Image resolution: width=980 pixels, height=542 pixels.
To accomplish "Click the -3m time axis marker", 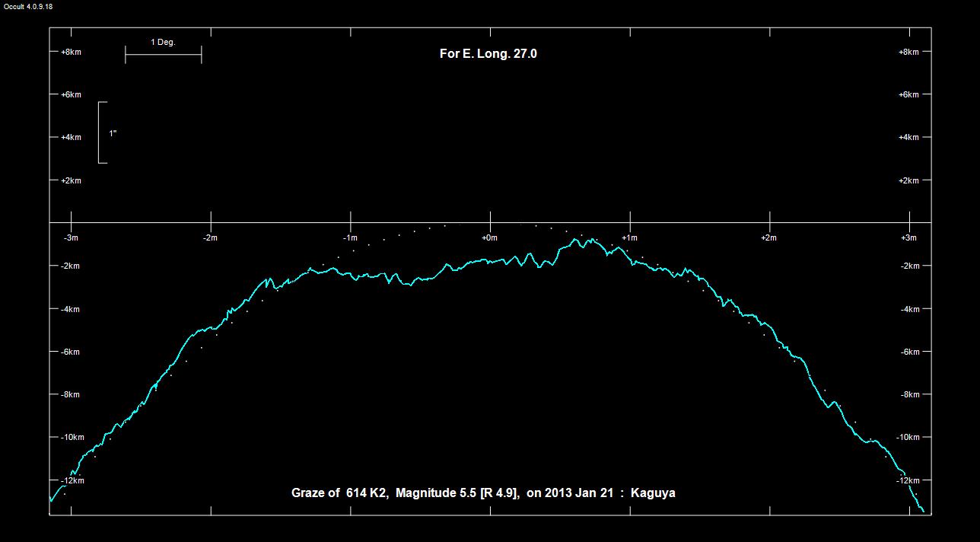I will pos(71,238).
